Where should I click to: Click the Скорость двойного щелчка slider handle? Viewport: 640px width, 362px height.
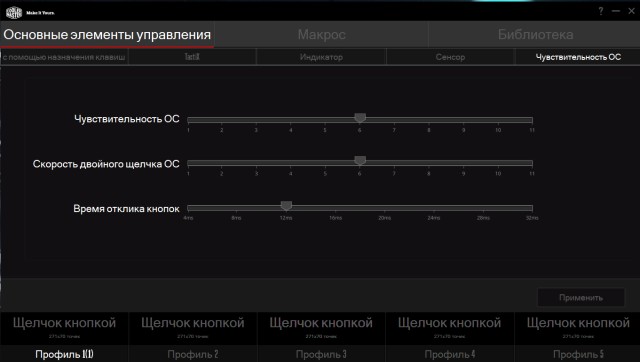click(x=360, y=161)
